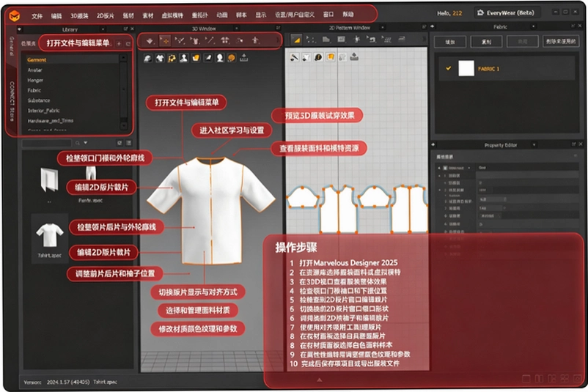This screenshot has height=392, width=588.
Task: Open the 文件 menu
Action: point(37,15)
